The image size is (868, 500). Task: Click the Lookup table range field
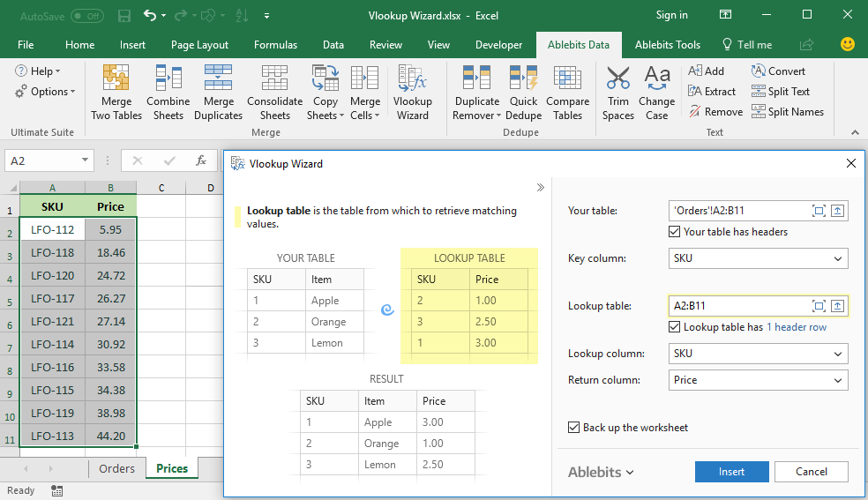pos(739,306)
